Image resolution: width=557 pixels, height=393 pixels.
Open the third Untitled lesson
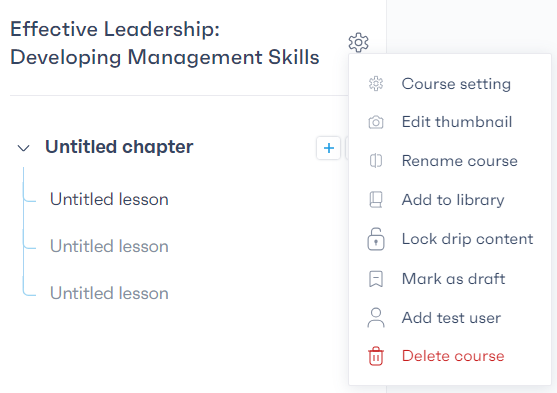click(109, 293)
